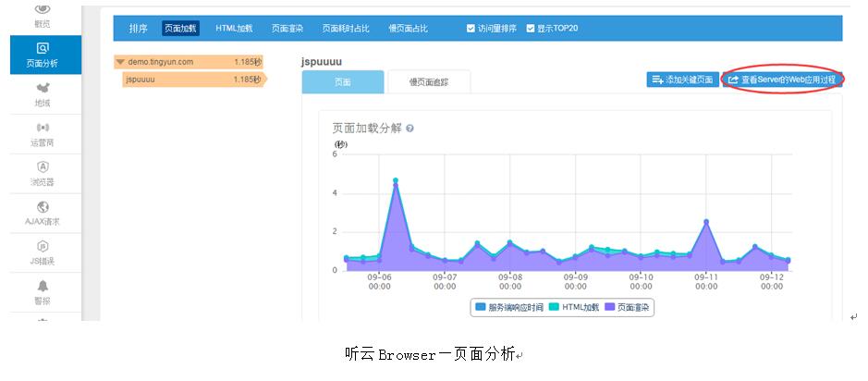Open the 地域 region map icon
The image size is (868, 381).
43,88
